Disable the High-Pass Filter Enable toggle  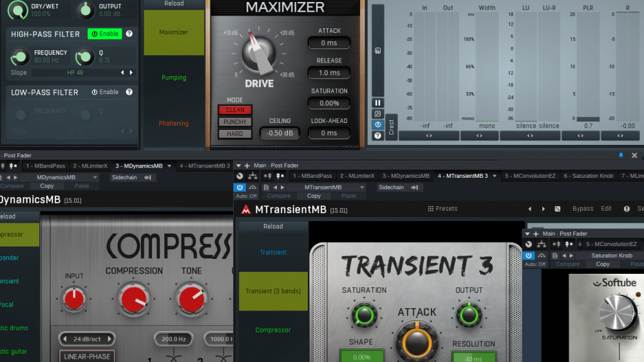coord(105,33)
